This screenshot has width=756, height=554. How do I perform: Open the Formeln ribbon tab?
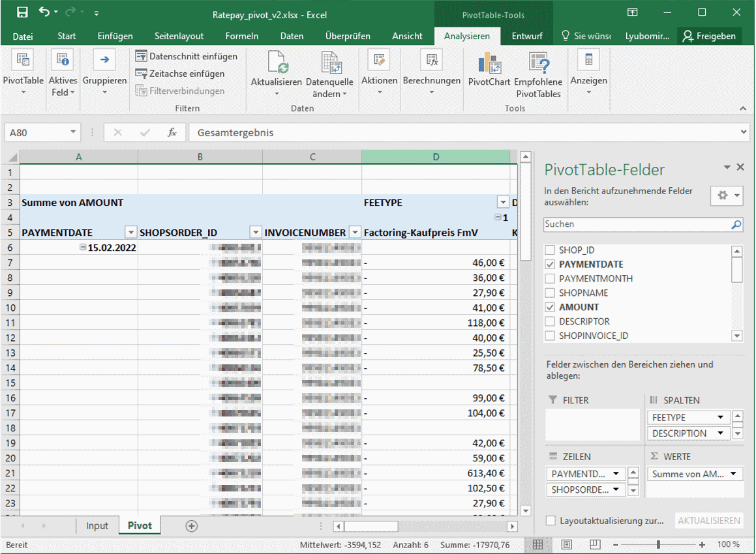tap(242, 36)
